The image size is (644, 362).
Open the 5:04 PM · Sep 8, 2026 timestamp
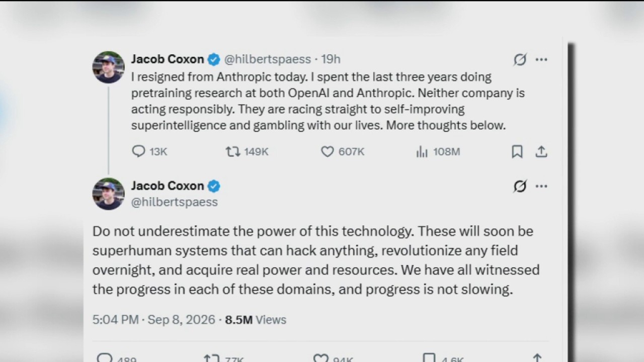[153, 320]
